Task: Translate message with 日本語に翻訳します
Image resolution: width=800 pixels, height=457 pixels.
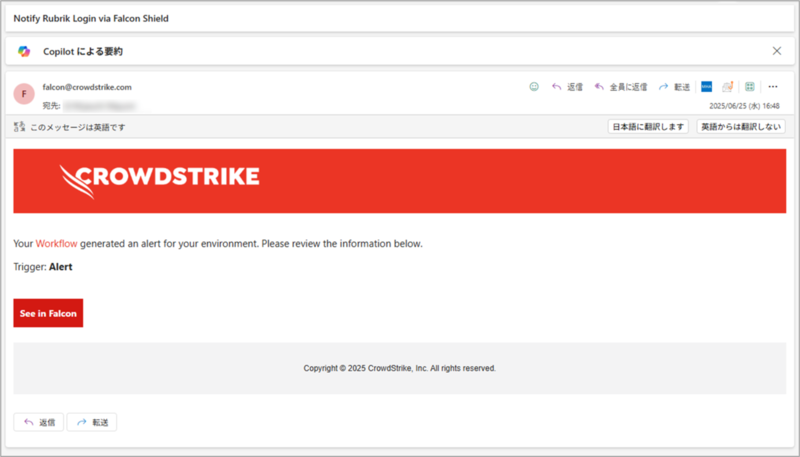Action: (648, 126)
